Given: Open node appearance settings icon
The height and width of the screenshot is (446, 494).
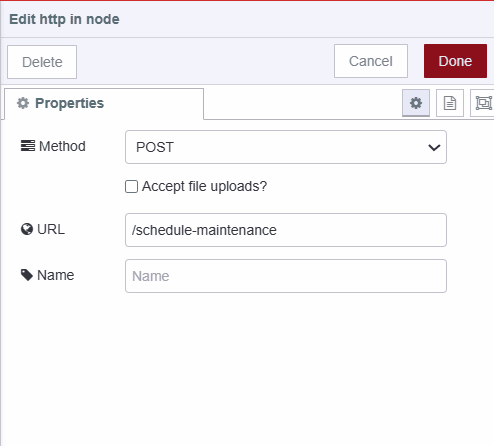Looking at the screenshot, I should tap(483, 103).
